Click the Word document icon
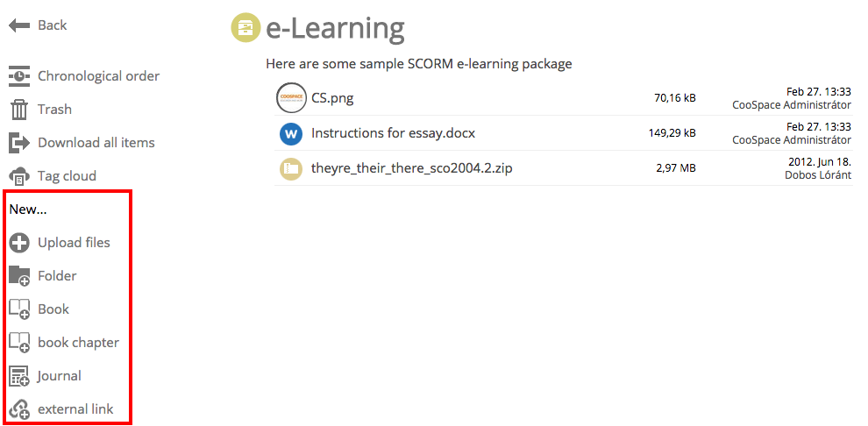 291,134
